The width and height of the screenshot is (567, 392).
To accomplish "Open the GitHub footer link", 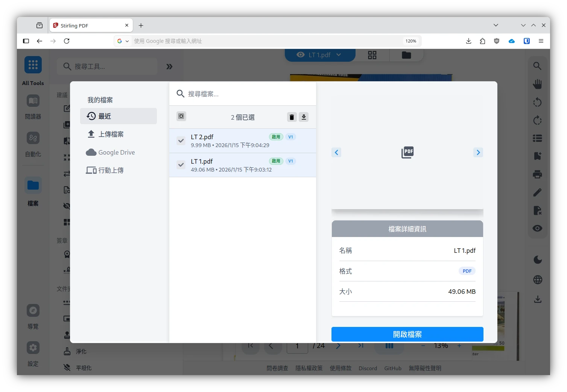I will click(x=392, y=368).
